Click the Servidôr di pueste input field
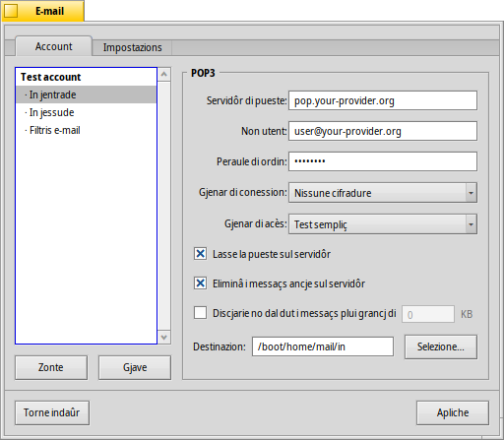504x440 pixels. 383,100
